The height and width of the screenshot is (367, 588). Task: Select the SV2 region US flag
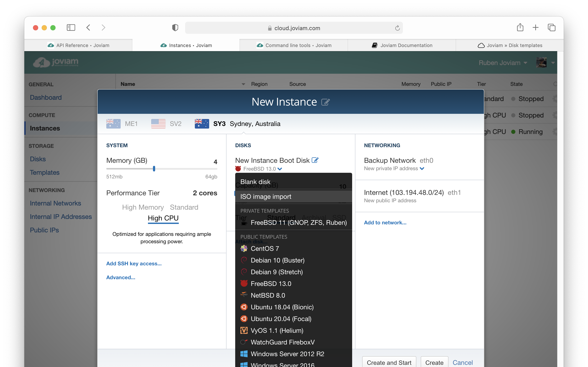pyautogui.click(x=158, y=124)
